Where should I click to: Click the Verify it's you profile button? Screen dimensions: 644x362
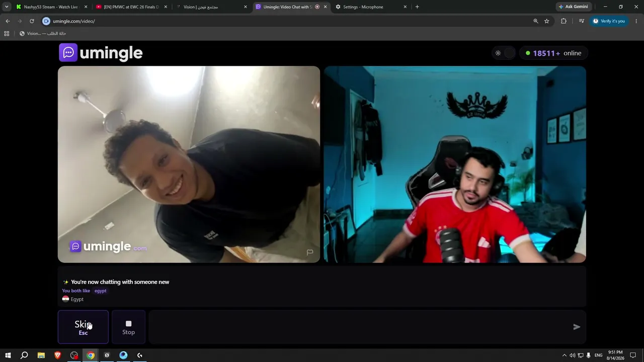click(x=609, y=21)
